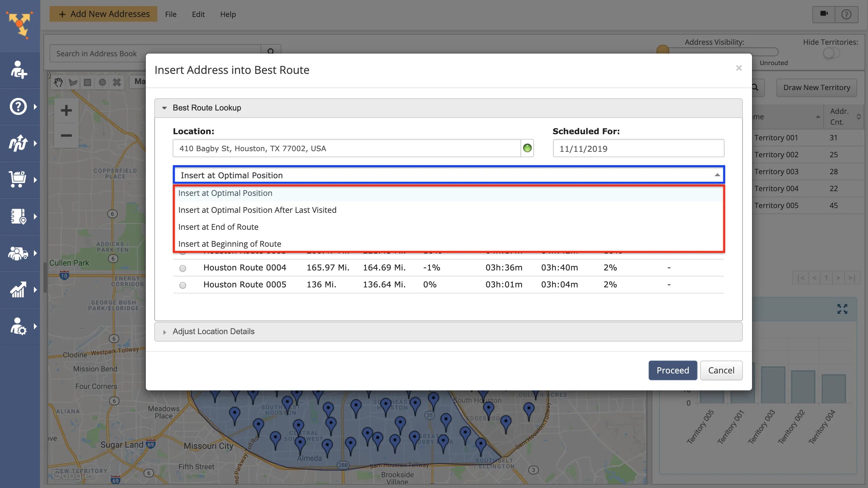Click the Address Visibility slider handle
Viewport: 868px width, 488px height.
(x=663, y=50)
